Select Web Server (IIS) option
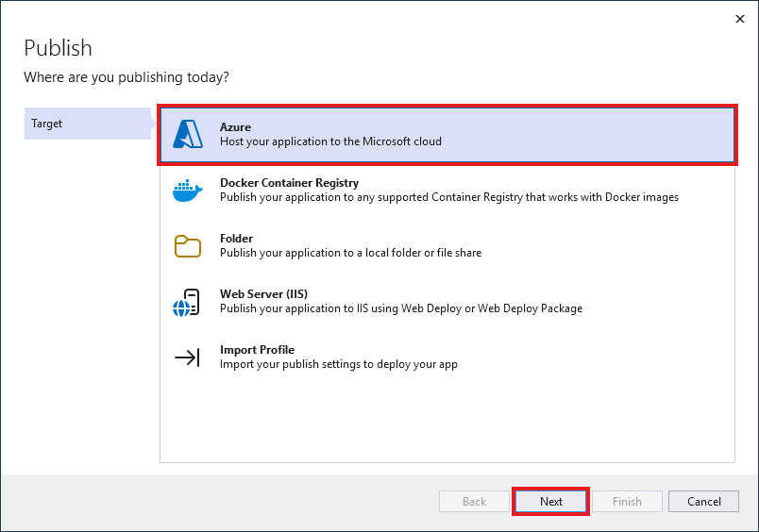 (x=447, y=301)
